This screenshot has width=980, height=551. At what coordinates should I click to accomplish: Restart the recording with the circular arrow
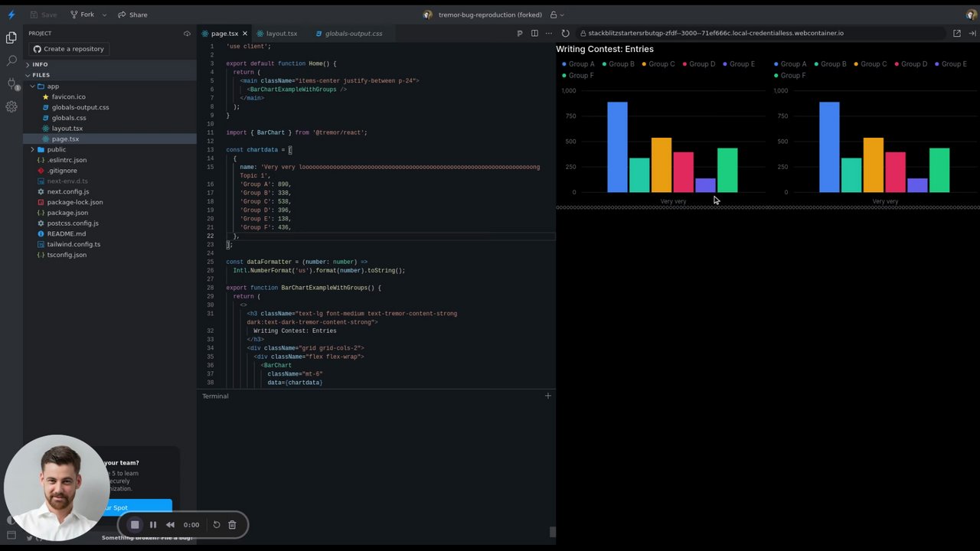click(x=217, y=525)
